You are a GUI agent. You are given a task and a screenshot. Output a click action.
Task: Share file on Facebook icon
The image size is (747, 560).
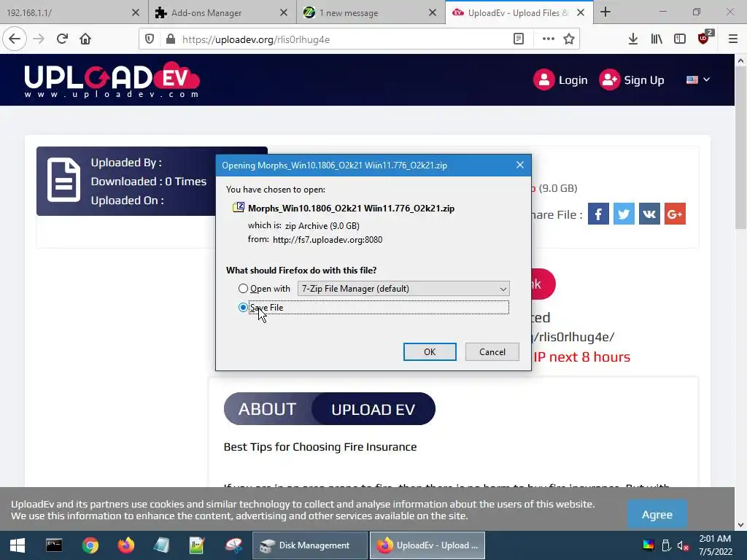tap(598, 214)
